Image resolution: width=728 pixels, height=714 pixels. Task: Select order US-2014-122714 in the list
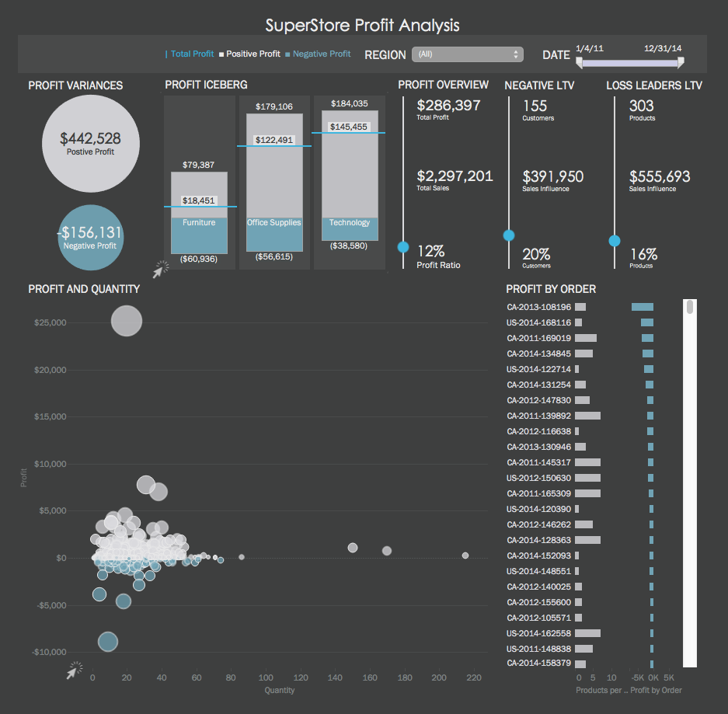tap(538, 369)
